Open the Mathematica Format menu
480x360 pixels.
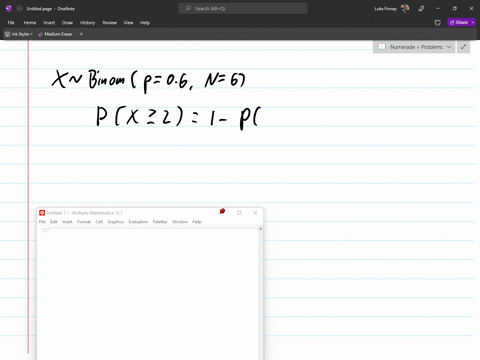point(84,222)
